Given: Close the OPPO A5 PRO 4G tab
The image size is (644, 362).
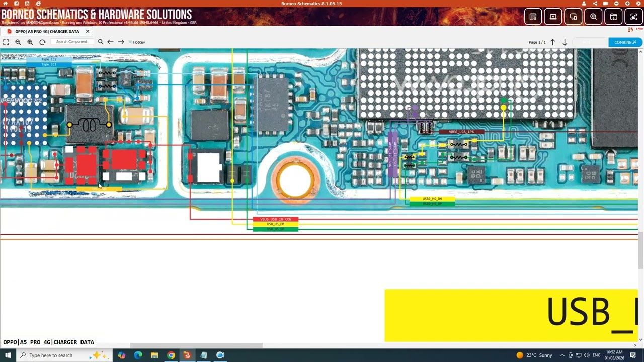Looking at the screenshot, I should [x=88, y=31].
